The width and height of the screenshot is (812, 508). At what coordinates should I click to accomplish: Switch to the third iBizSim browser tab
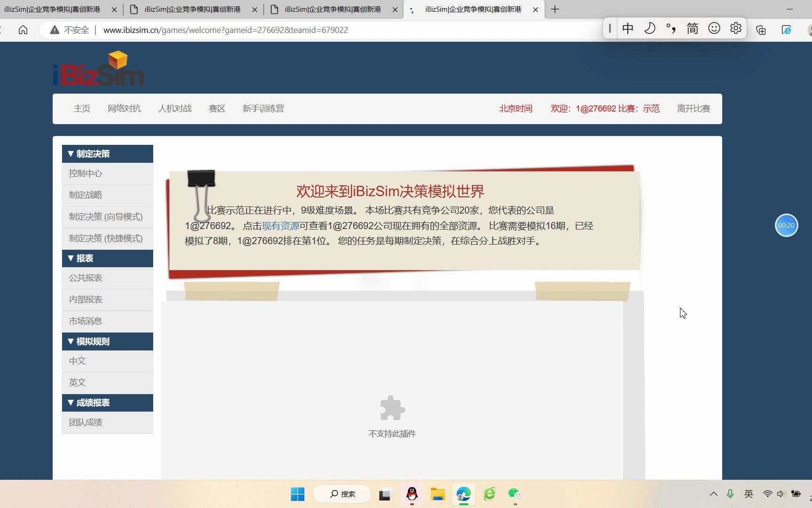(x=333, y=9)
